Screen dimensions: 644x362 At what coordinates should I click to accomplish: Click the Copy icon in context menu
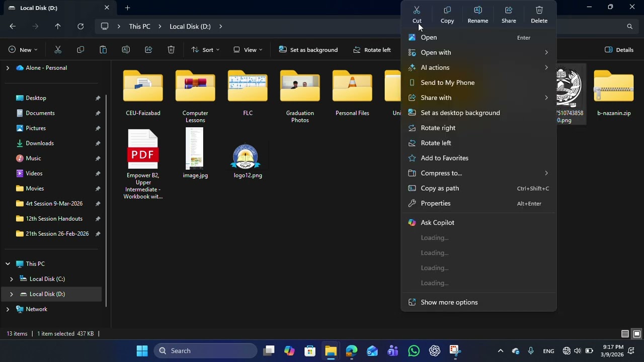pos(447,15)
